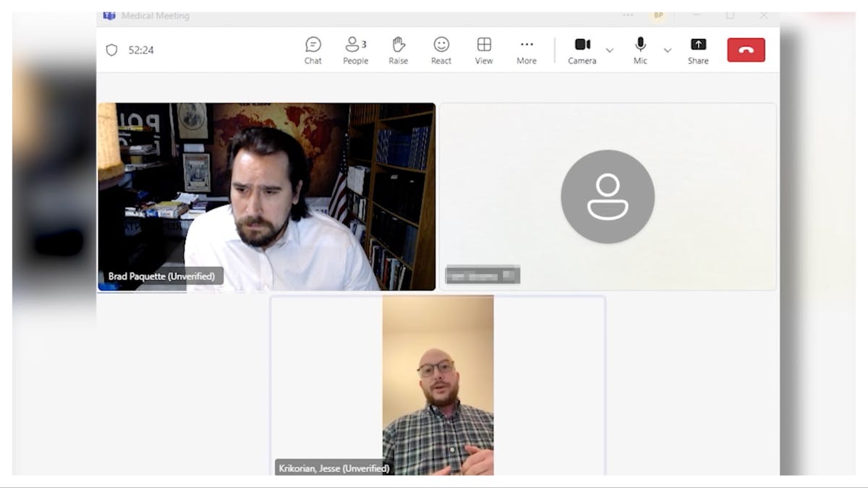
Task: Click the gray participant avatar placeholder
Action: 608,196
